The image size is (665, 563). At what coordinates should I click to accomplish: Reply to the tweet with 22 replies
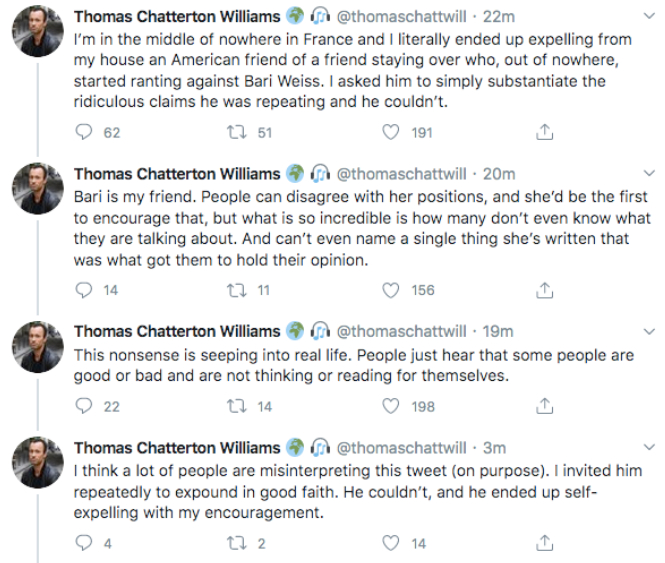(86, 406)
